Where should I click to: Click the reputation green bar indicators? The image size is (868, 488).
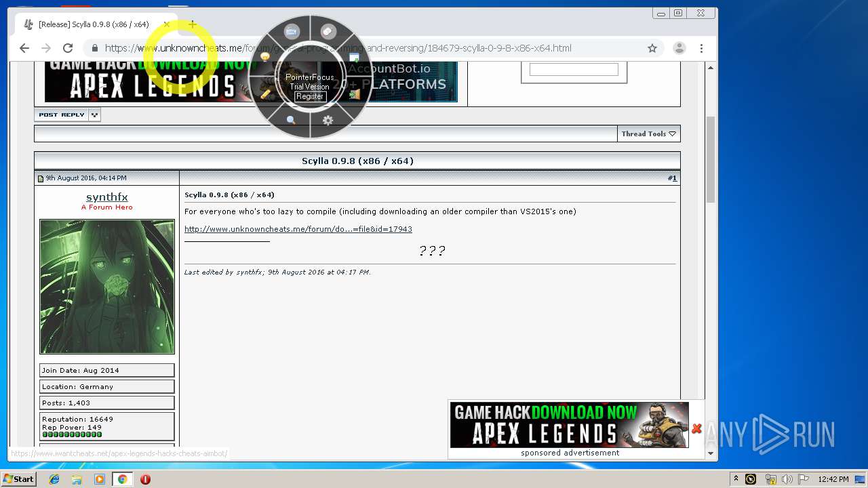pyautogui.click(x=72, y=434)
